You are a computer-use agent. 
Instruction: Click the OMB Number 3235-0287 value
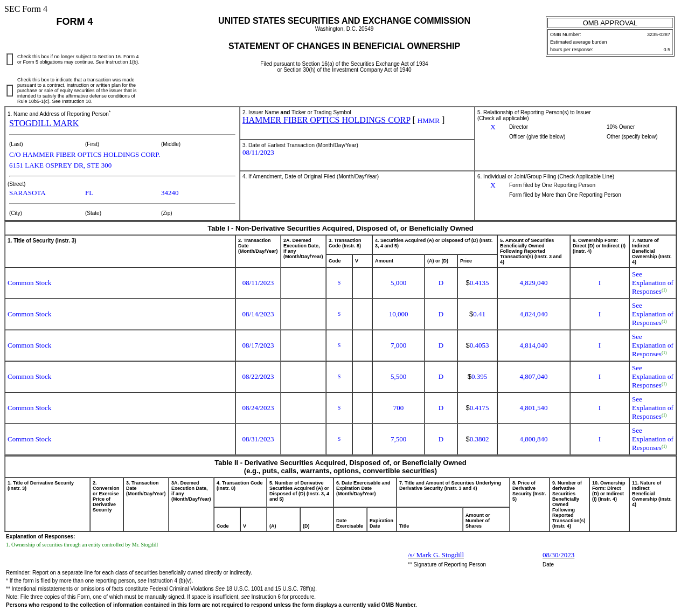658,34
